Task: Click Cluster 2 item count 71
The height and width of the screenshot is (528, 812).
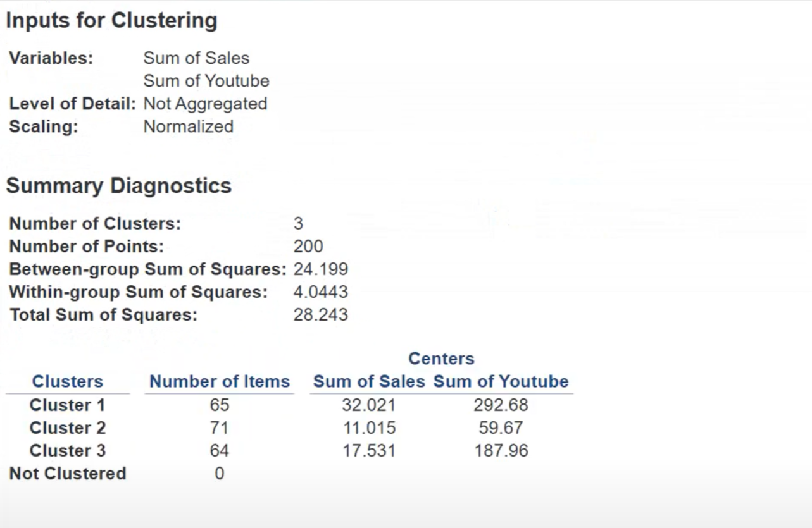Action: click(219, 427)
